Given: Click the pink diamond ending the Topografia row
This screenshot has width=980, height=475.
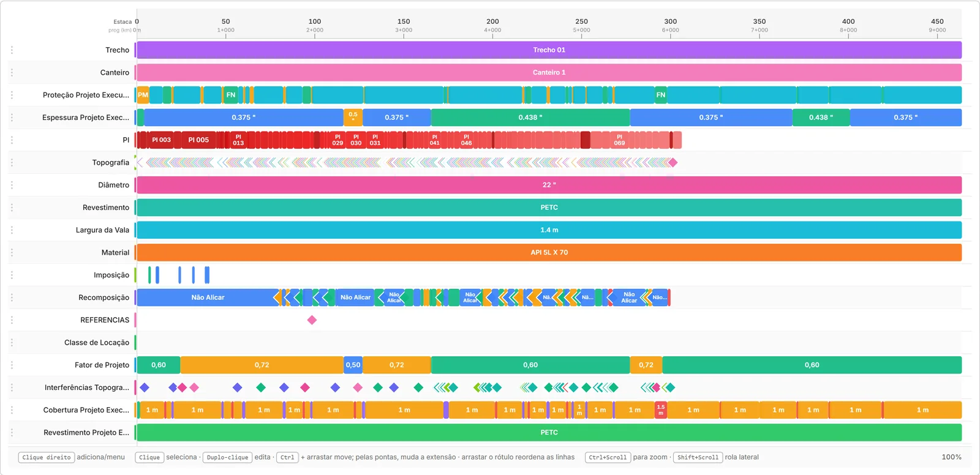Looking at the screenshot, I should click(x=673, y=162).
